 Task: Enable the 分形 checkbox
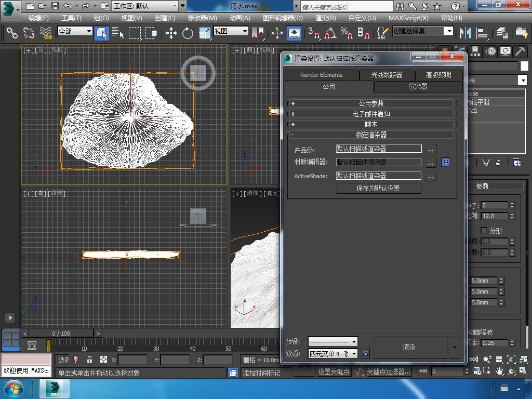[484, 230]
